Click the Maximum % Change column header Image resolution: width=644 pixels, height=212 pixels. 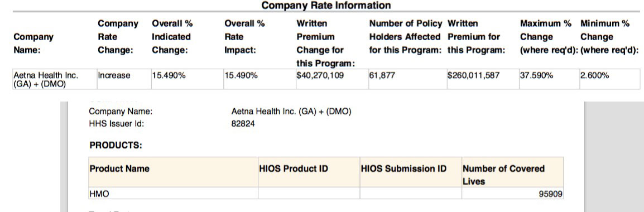click(x=549, y=37)
